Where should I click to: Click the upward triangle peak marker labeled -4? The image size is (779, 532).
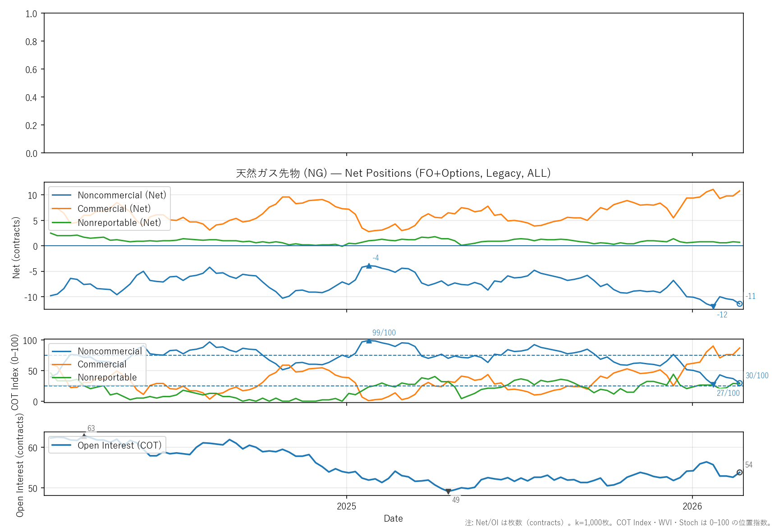pos(369,266)
